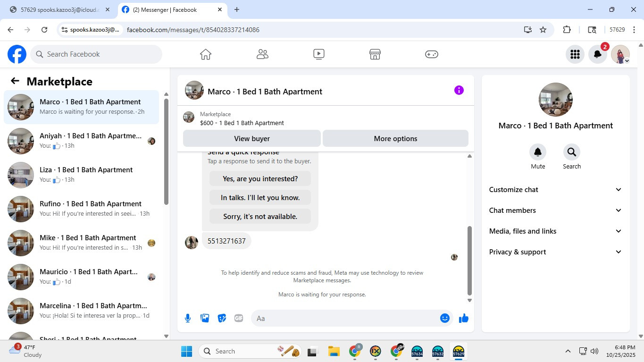
Task: Expand the Privacy & support section
Action: (x=556, y=252)
